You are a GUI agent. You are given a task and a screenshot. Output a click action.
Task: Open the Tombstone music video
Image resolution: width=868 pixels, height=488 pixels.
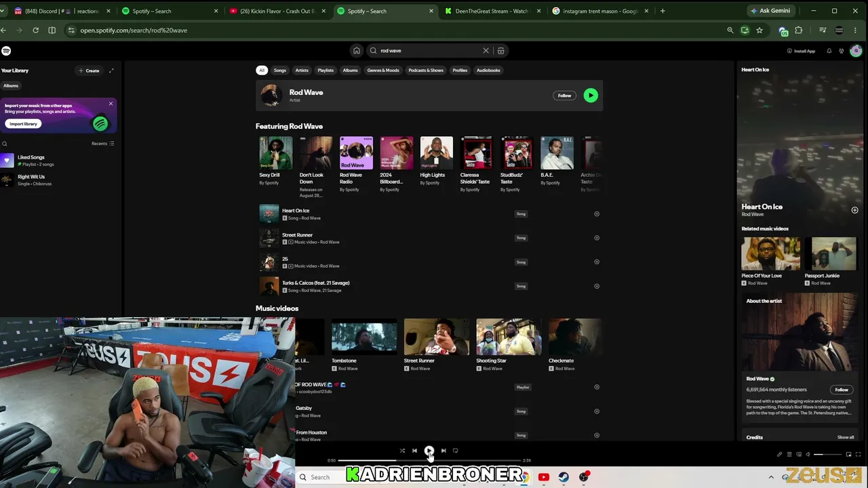(x=364, y=337)
